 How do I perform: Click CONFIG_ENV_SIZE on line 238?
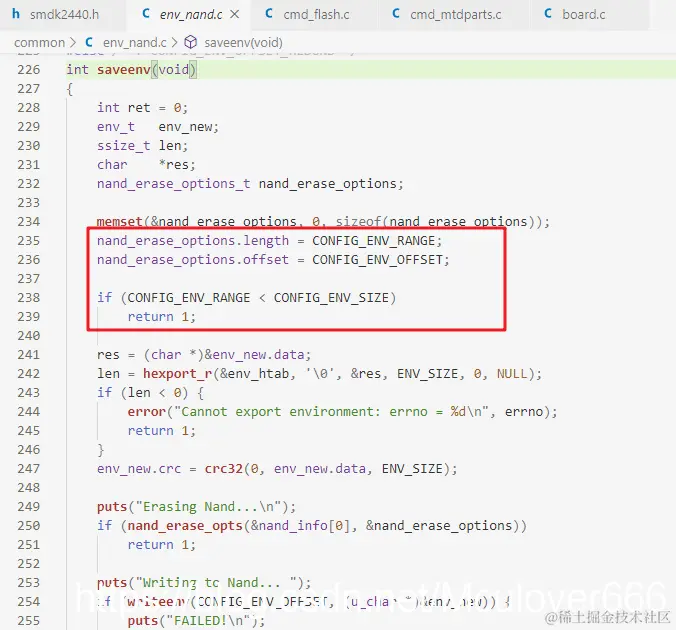[331, 298]
